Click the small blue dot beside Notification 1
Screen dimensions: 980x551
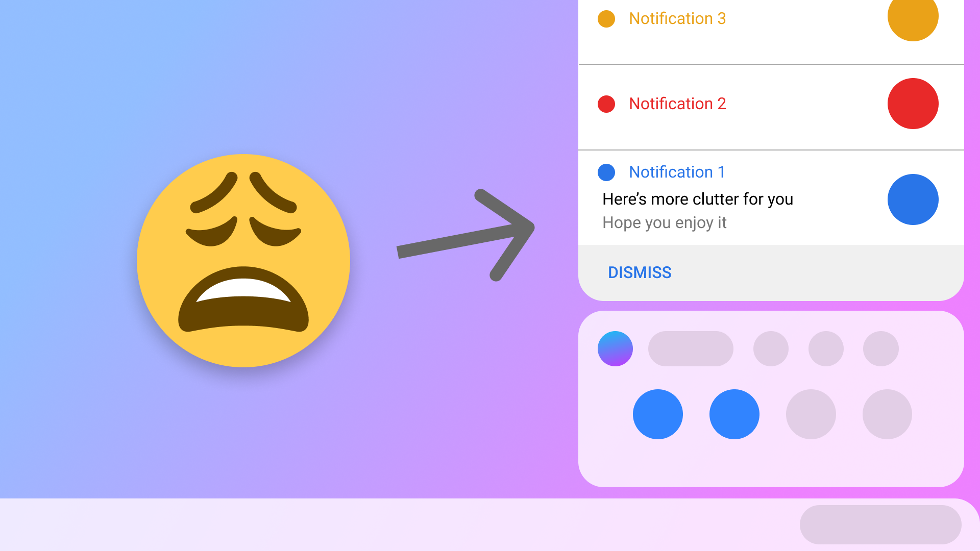coord(606,172)
